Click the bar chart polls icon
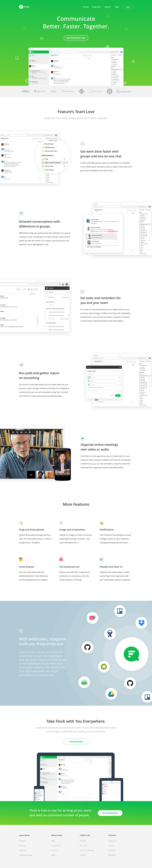 pos(21,364)
